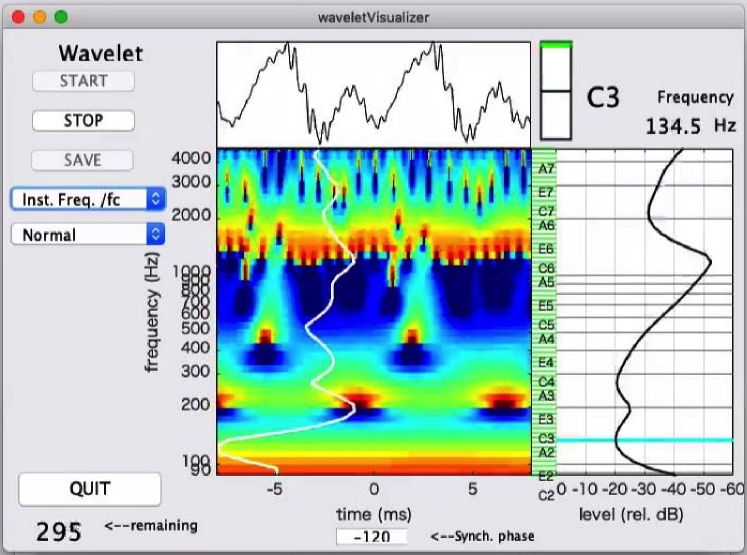Click the 300 Hz axis label
The width and height of the screenshot is (747, 555).
(195, 371)
